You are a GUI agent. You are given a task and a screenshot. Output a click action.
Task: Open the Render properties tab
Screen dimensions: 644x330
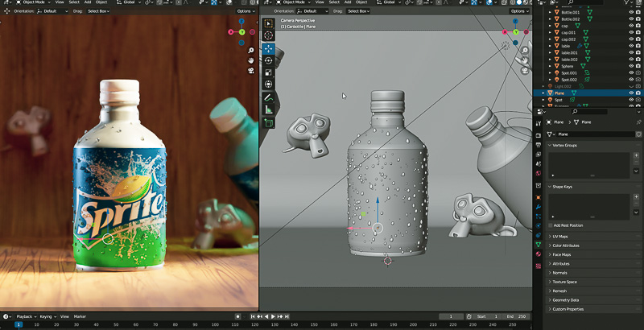pyautogui.click(x=539, y=135)
